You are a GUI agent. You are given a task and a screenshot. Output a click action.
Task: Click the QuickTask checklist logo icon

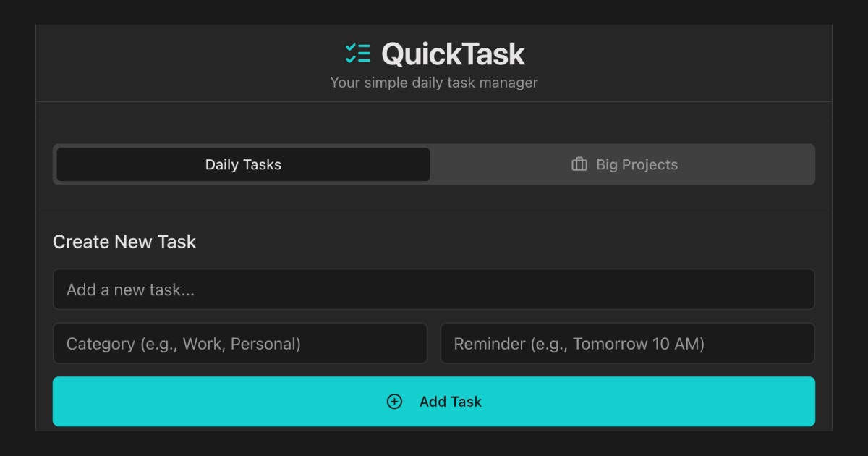(x=358, y=54)
